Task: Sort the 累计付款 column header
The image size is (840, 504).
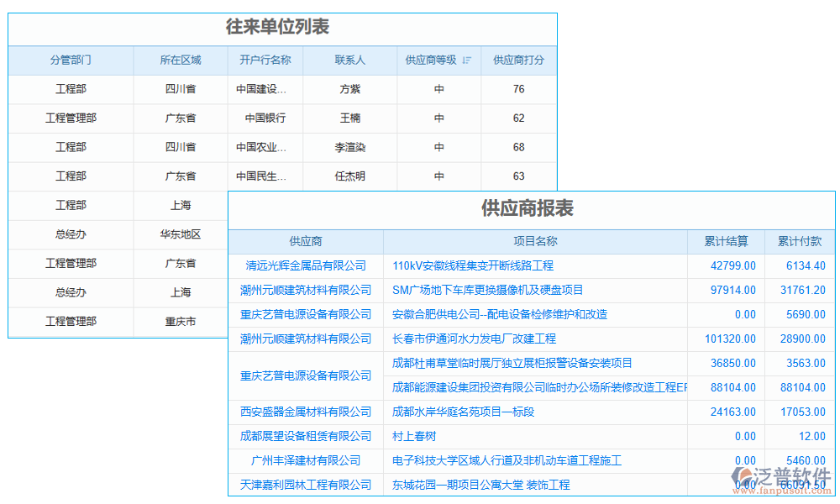Action: click(798, 241)
